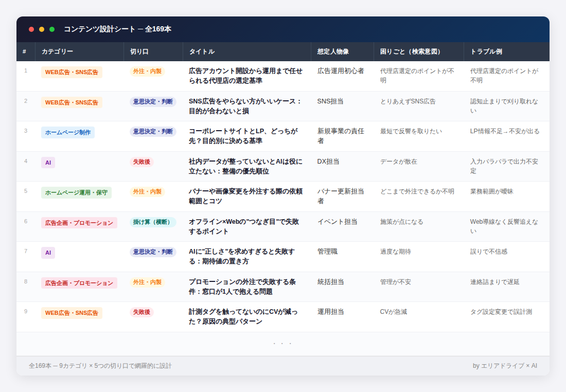Click the ホームページ制作 category badge
Viewport: 566px width, 392px height.
pos(67,132)
